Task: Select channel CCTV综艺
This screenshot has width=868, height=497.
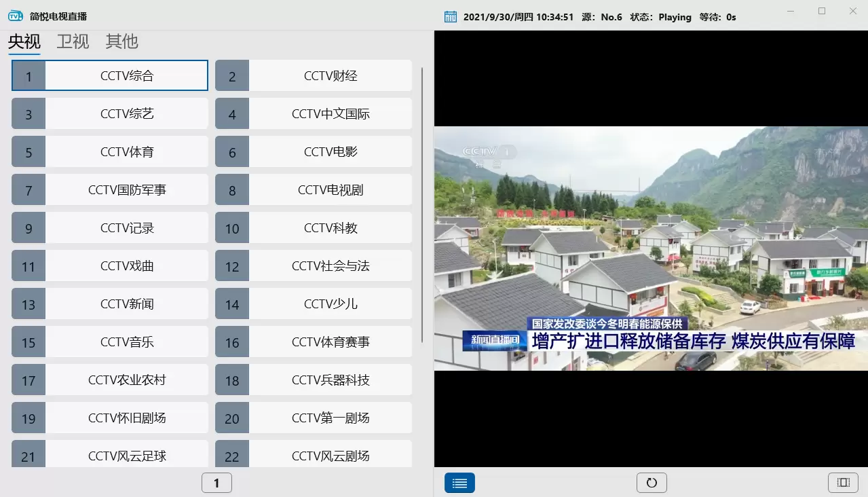Action: 110,113
